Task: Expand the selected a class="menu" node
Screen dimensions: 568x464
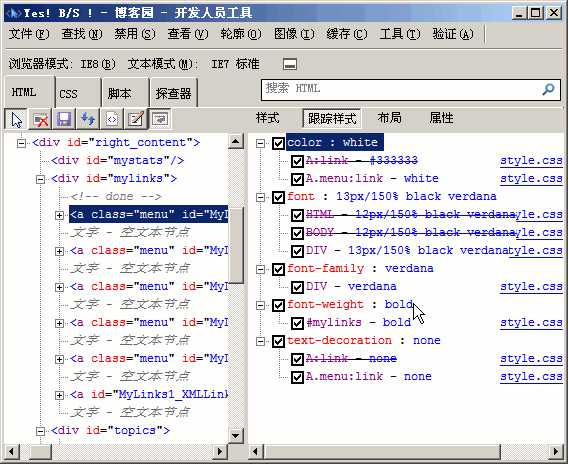Action: [59, 215]
